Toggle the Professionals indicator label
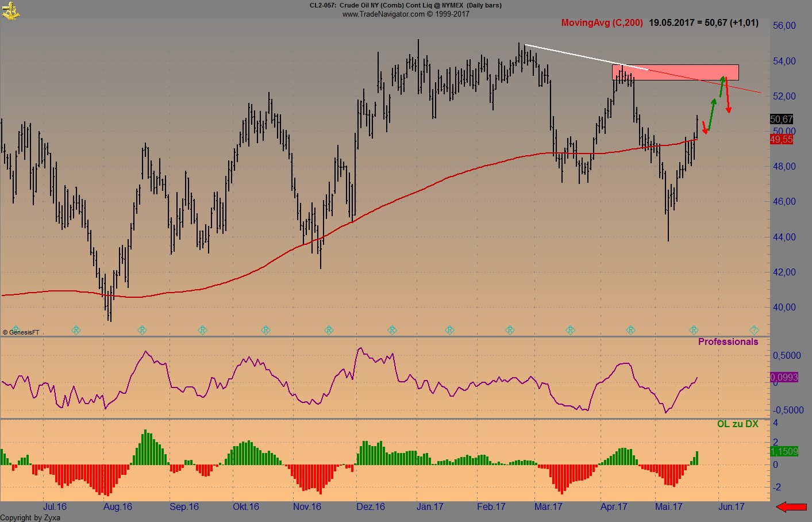 click(729, 341)
